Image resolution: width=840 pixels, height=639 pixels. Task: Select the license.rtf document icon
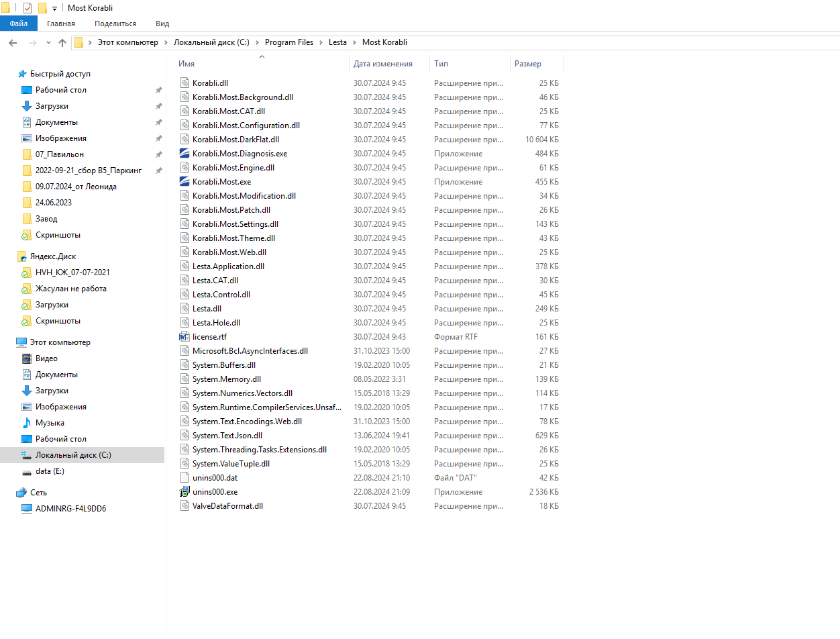tap(185, 337)
